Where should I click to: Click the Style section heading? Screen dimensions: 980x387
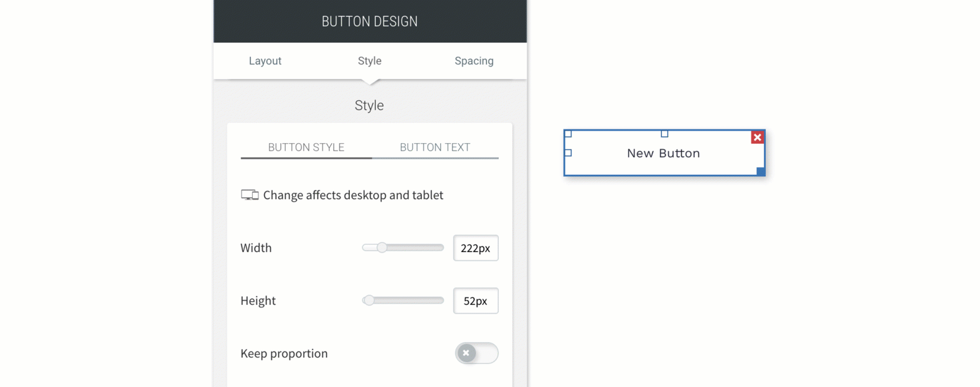click(x=369, y=106)
